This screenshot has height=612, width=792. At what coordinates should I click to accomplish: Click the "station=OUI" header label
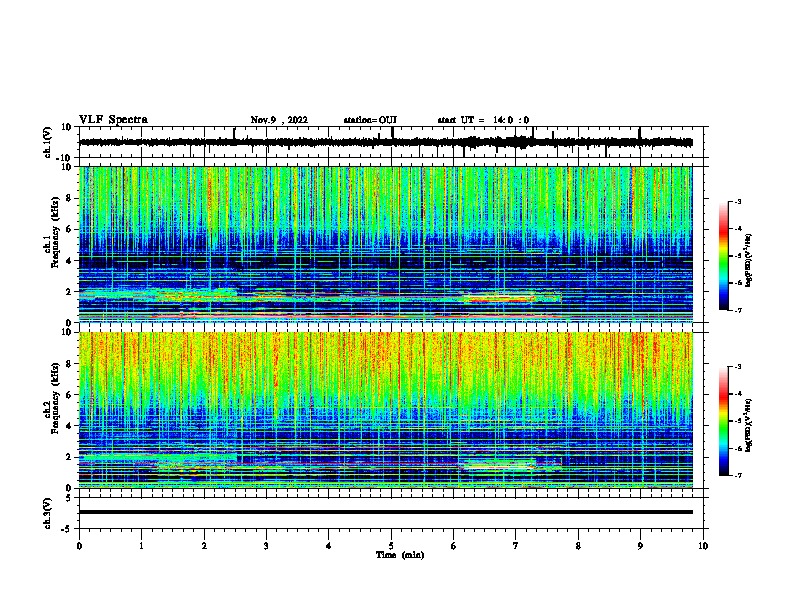pyautogui.click(x=370, y=120)
